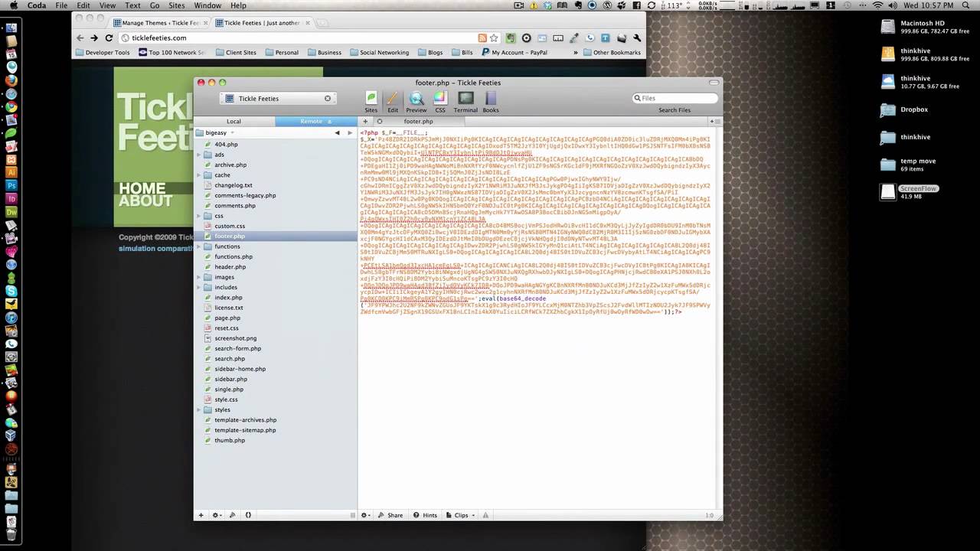The image size is (980, 551).
Task: Add a new file with sidebar plus button
Action: (x=201, y=515)
